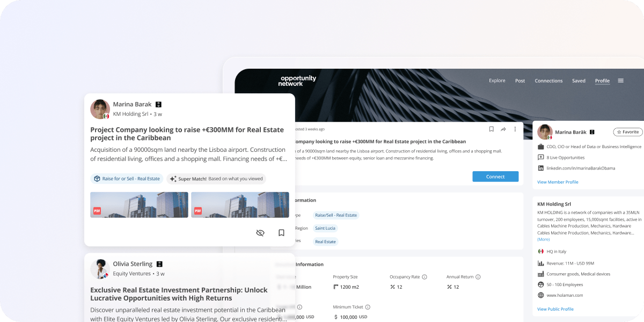644x322 pixels.
Task: Go to the Connections tab
Action: 548,81
